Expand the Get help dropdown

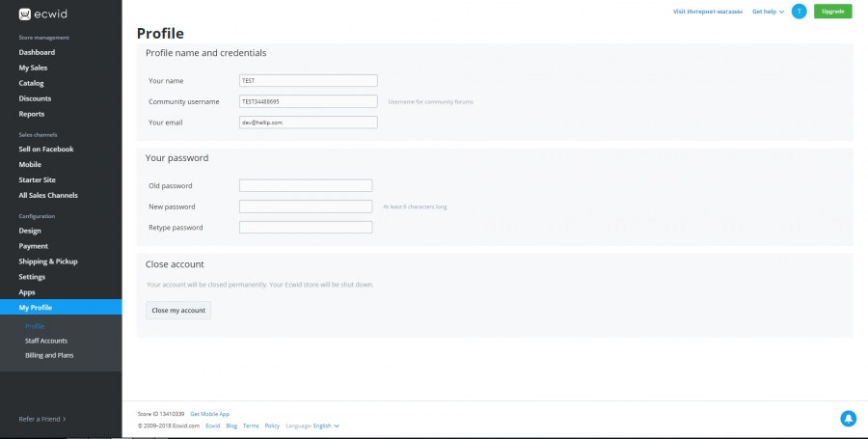pos(768,12)
